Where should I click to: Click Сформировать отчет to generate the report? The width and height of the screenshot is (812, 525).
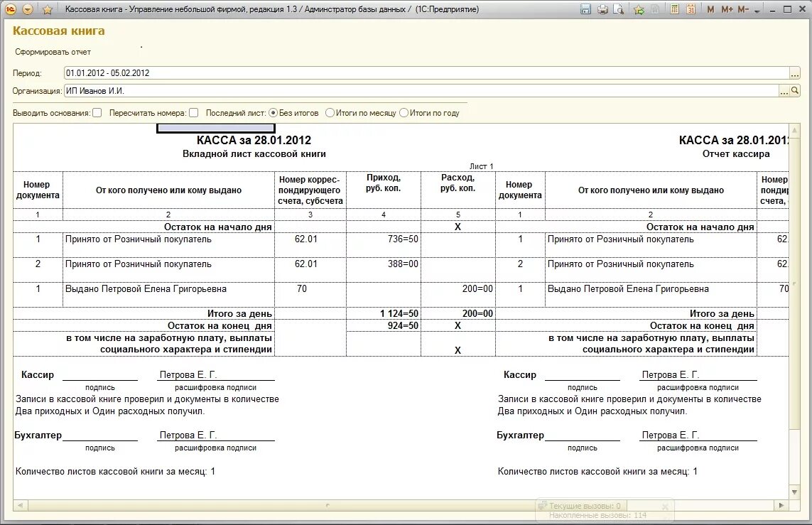(x=53, y=52)
